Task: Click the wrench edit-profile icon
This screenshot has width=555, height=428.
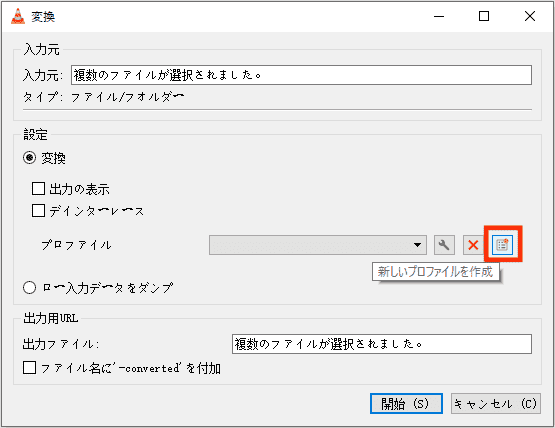Action: [444, 245]
